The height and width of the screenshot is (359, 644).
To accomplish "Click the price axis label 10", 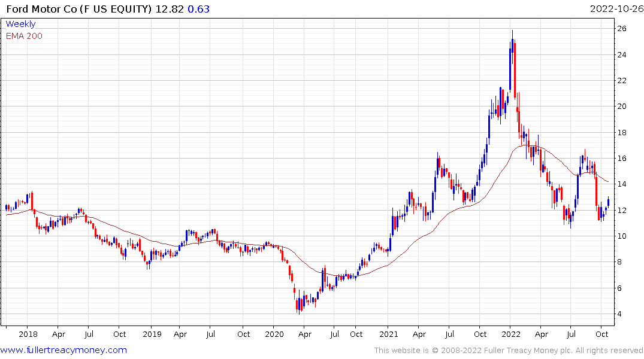I will click(x=622, y=236).
